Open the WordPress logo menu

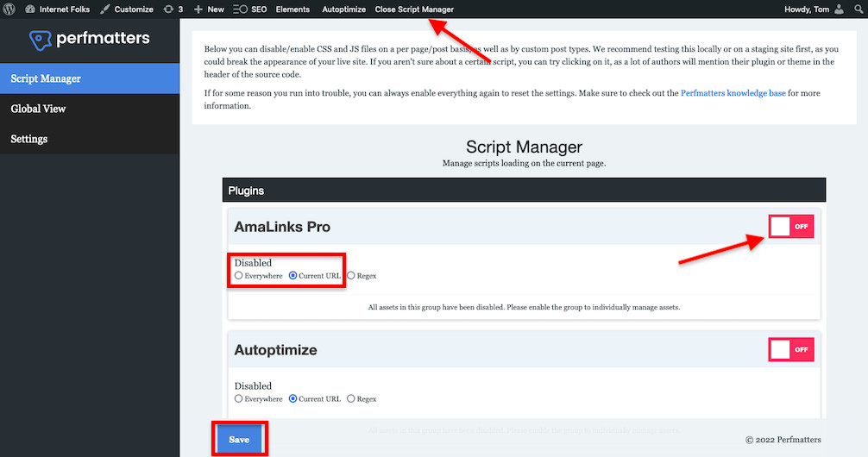9,9
